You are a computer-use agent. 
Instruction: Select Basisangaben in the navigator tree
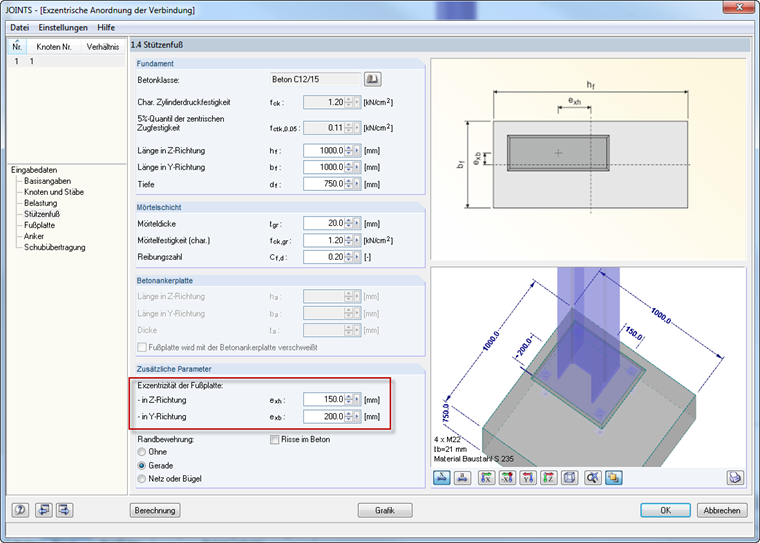[48, 181]
